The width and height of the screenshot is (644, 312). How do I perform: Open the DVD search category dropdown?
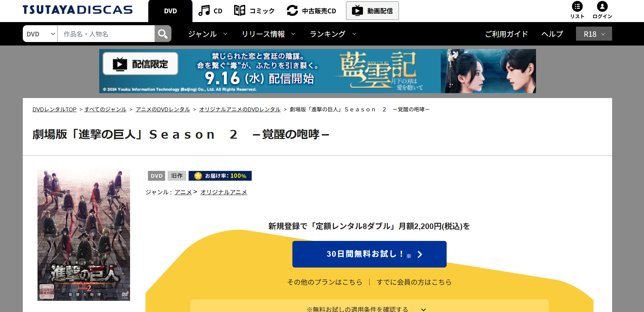(x=40, y=34)
